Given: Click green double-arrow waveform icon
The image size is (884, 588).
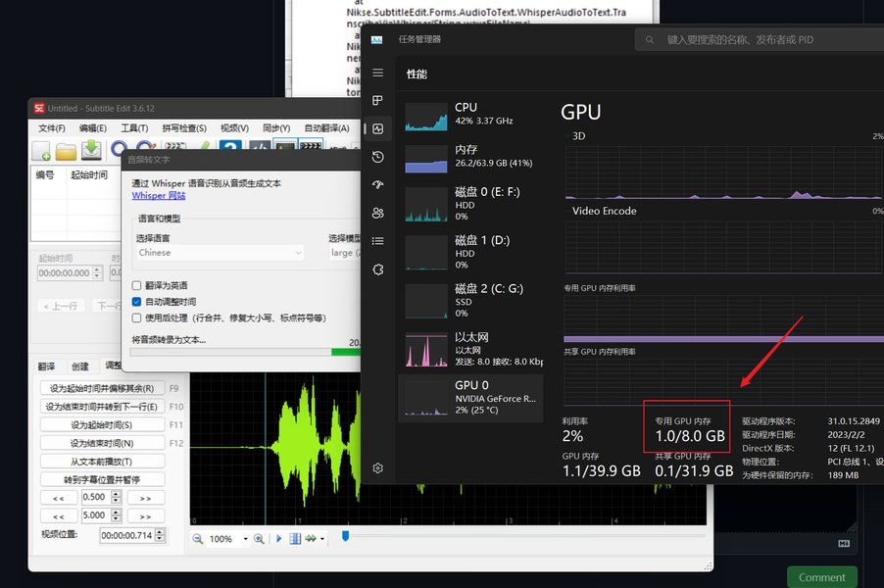Looking at the screenshot, I should click(311, 538).
